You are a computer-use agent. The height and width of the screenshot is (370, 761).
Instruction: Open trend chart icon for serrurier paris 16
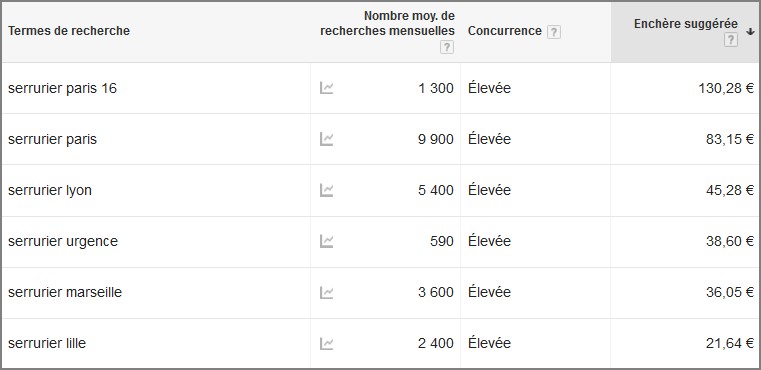[326, 88]
